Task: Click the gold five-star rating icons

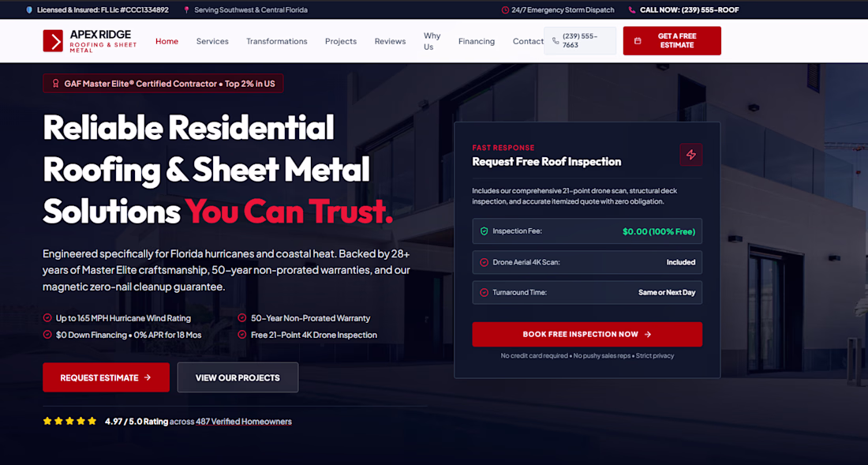Action: pos(69,422)
